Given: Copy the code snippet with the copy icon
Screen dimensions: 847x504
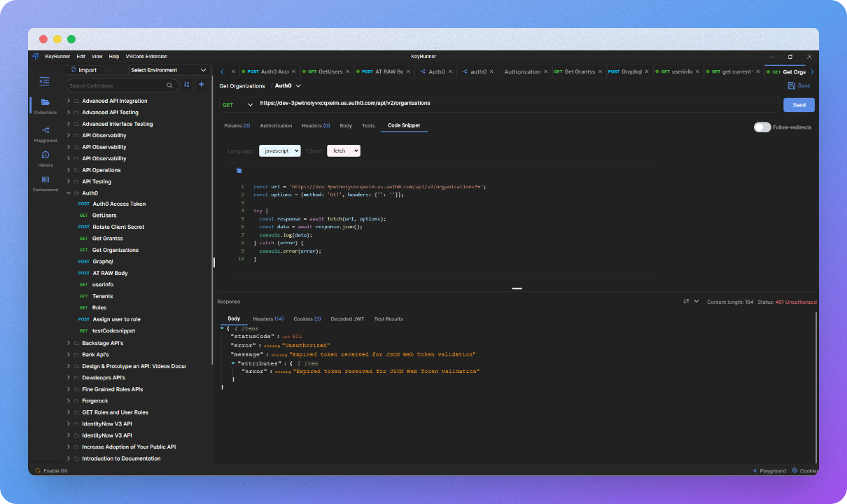Looking at the screenshot, I should click(x=239, y=170).
